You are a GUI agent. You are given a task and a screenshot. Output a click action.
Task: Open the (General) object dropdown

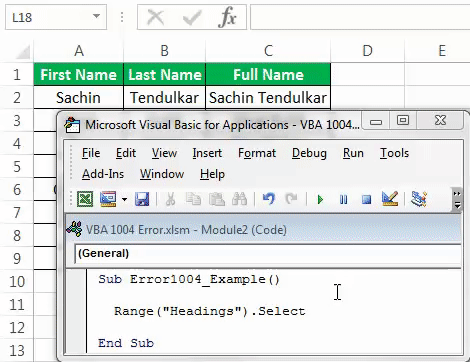point(267,253)
